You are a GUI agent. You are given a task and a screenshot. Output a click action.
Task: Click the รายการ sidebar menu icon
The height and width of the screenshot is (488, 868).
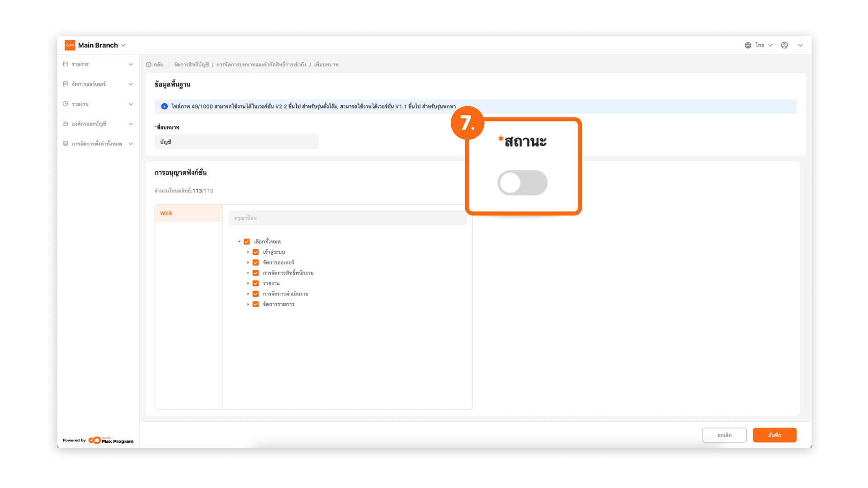click(x=66, y=64)
